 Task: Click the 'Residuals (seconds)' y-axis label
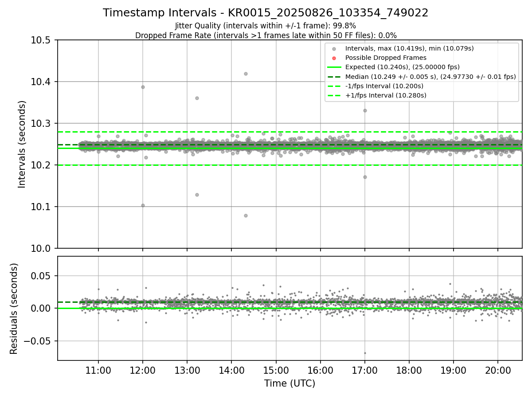coord(14,309)
